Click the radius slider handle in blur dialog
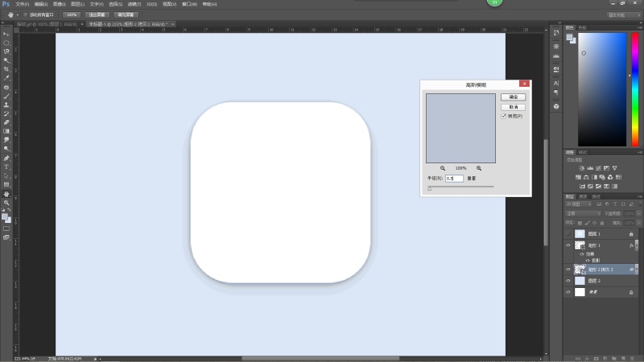 (430, 188)
